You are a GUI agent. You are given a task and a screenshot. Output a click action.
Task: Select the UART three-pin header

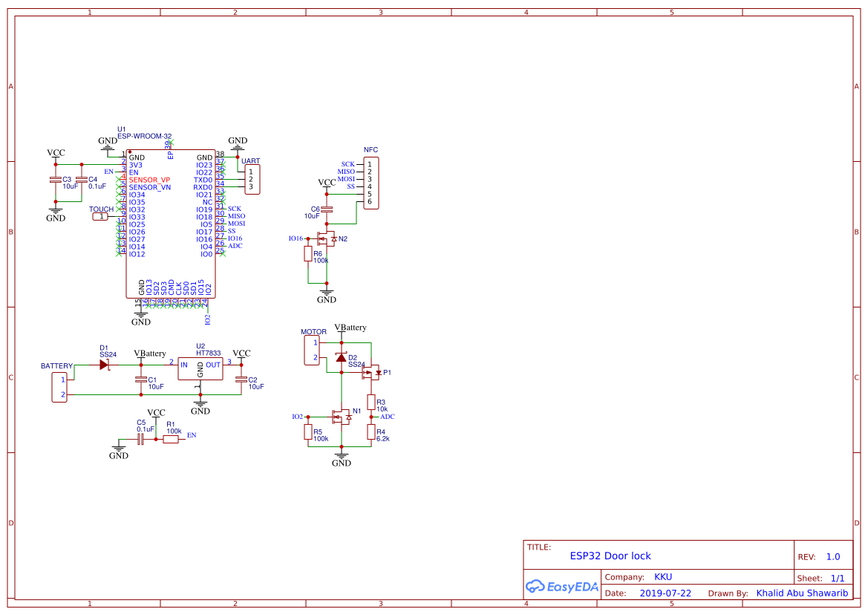click(x=250, y=179)
